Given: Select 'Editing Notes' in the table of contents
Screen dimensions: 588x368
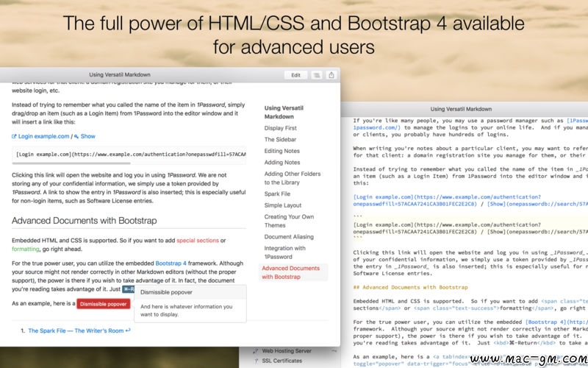Looking at the screenshot, I should (x=282, y=151).
